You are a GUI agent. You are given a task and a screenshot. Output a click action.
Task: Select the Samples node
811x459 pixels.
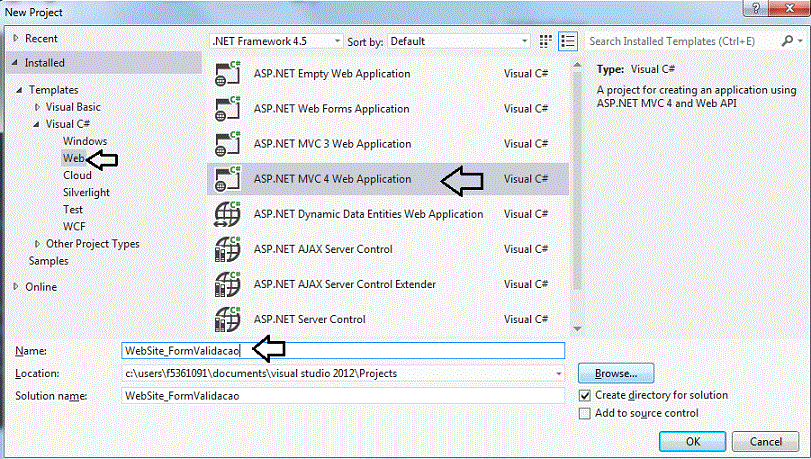click(x=49, y=261)
